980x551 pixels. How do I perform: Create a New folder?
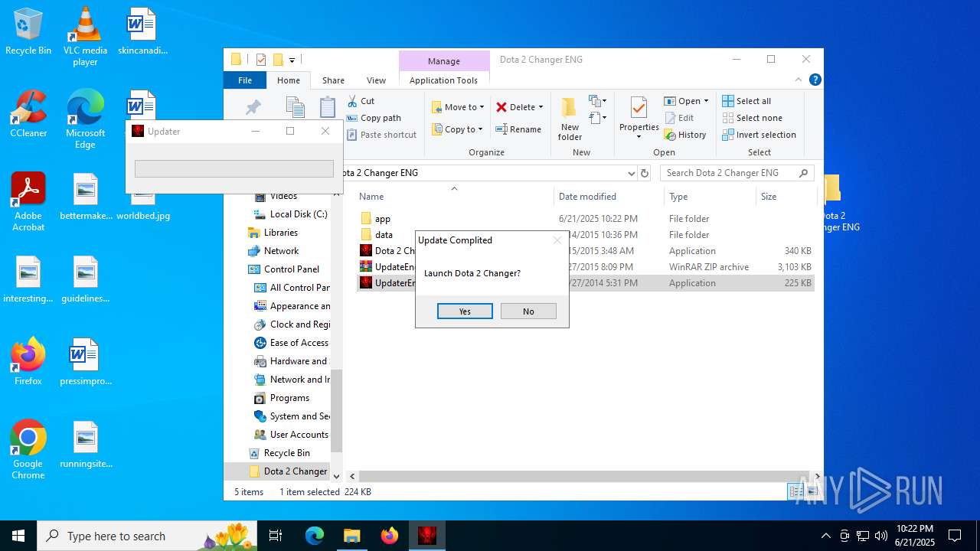[570, 119]
